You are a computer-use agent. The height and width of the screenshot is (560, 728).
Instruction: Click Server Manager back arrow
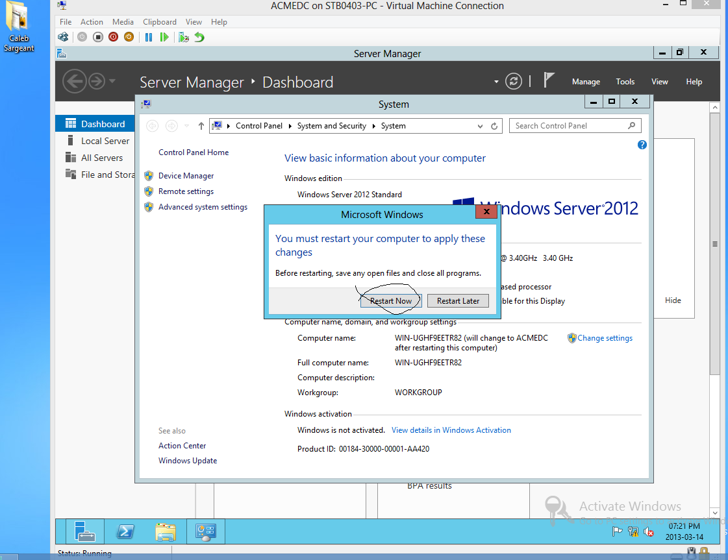coord(74,82)
